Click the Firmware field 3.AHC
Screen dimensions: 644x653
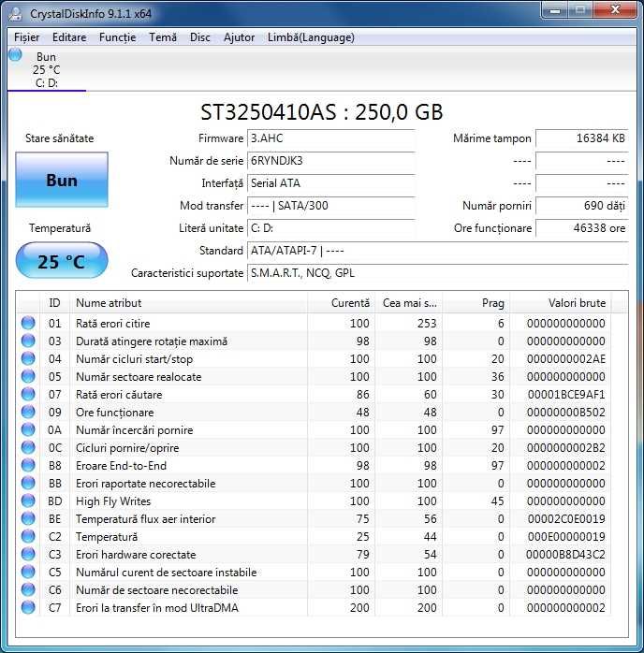pyautogui.click(x=331, y=138)
